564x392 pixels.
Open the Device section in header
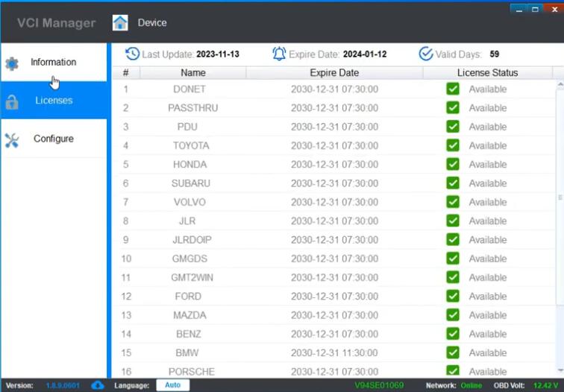[x=152, y=22]
